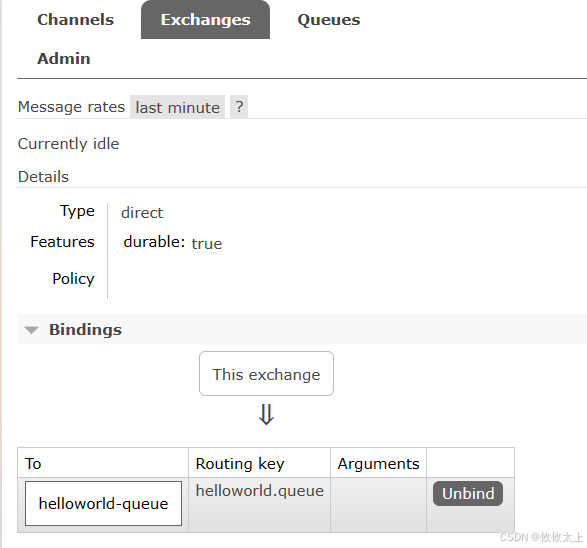This screenshot has width=587, height=548.
Task: Click the 'Details' section heading
Action: [x=43, y=177]
